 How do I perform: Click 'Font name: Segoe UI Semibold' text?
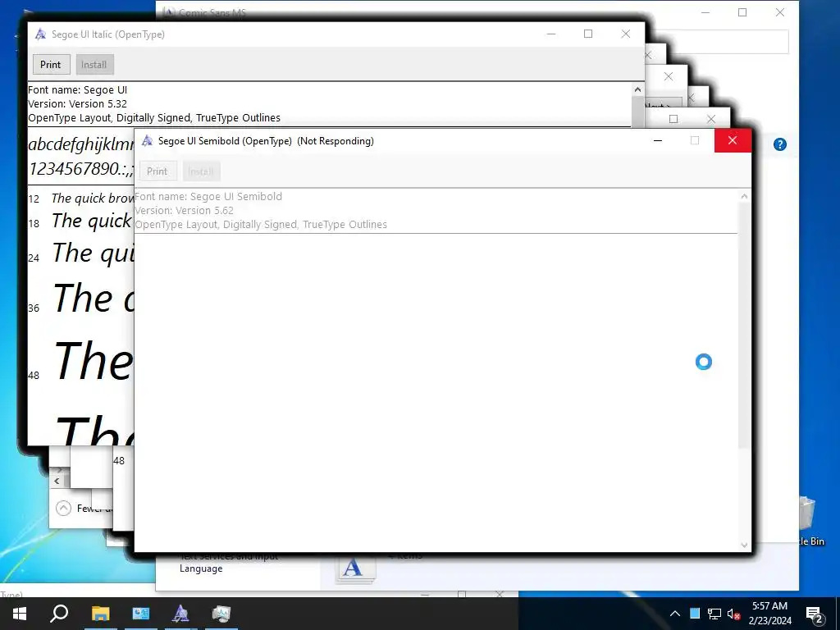(208, 197)
